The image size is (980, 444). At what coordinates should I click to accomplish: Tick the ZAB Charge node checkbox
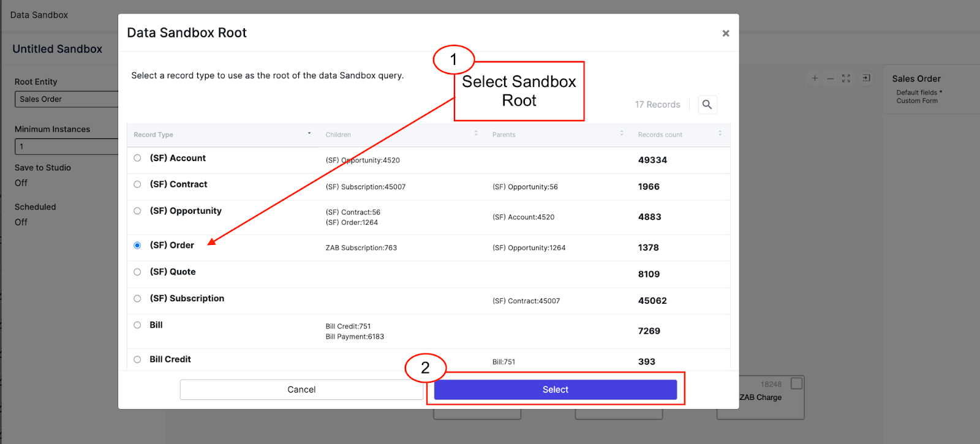click(797, 383)
